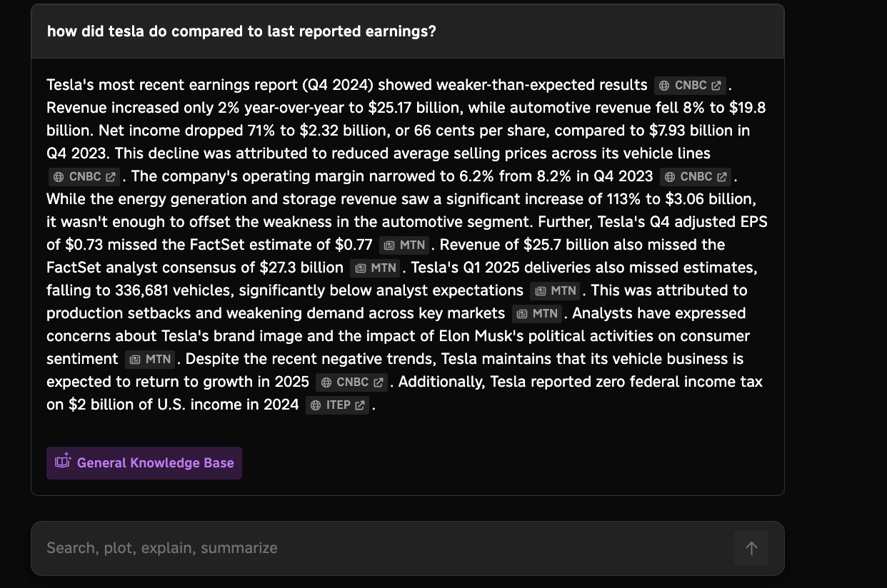Click globe icon on CNBC citation after "8.2% in Q4 2023"
This screenshot has height=588, width=887.
[x=670, y=177]
